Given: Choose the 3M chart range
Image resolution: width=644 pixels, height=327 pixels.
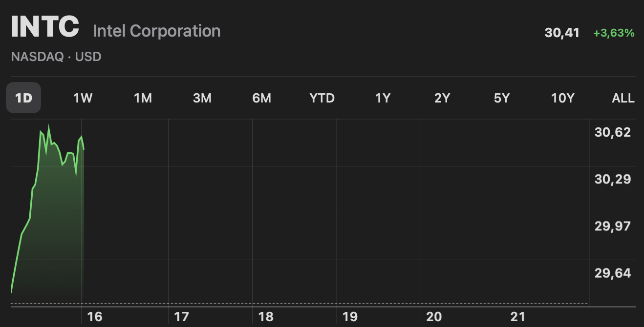Looking at the screenshot, I should click(x=202, y=98).
